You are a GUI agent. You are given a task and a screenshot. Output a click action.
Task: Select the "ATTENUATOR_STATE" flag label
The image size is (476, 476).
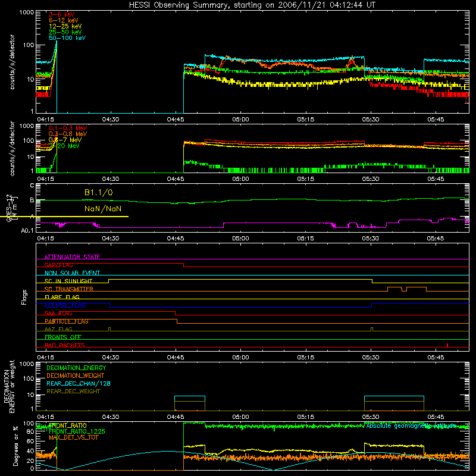coord(72,257)
